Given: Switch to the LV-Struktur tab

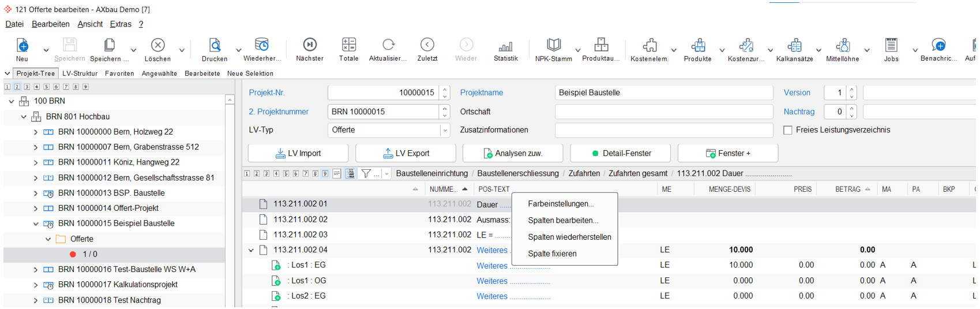Looking at the screenshot, I should tap(80, 73).
